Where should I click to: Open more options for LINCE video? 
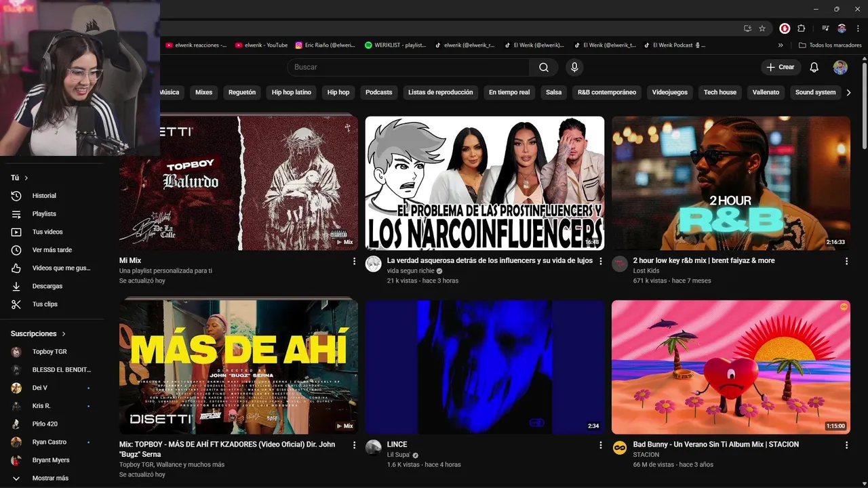pos(600,445)
